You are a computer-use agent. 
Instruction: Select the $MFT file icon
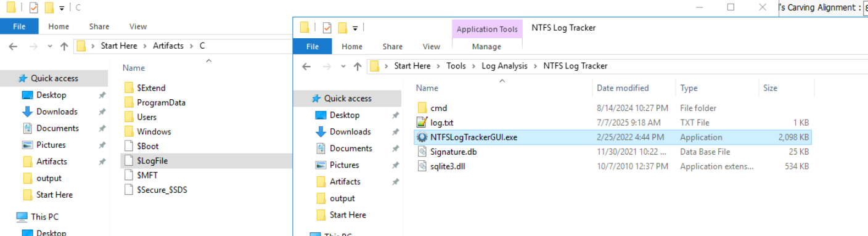(128, 175)
